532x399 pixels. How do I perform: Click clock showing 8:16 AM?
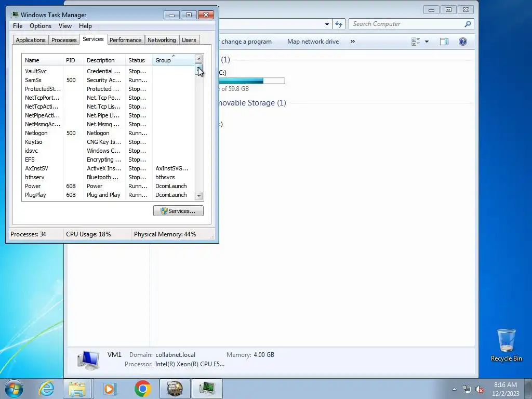point(506,385)
